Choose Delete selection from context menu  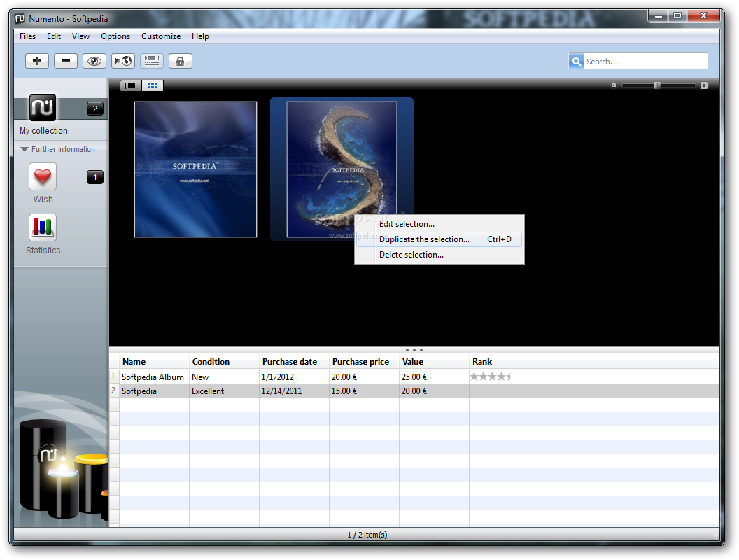(x=439, y=255)
